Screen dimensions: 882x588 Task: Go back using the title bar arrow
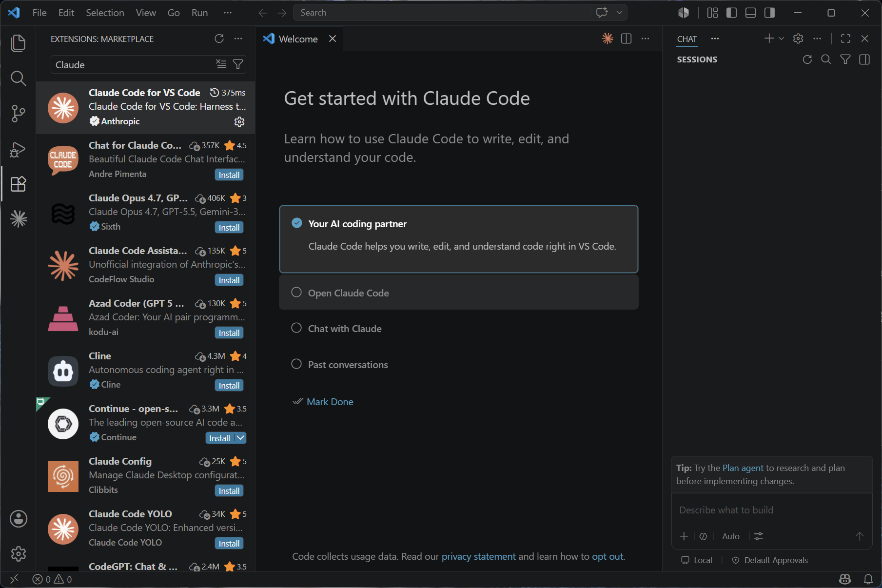point(263,13)
